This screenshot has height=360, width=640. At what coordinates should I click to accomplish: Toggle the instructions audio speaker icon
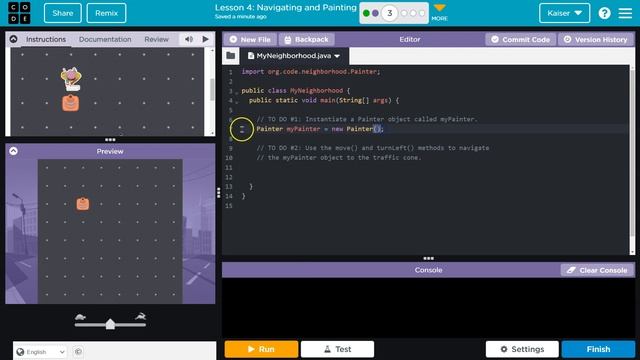[189, 39]
